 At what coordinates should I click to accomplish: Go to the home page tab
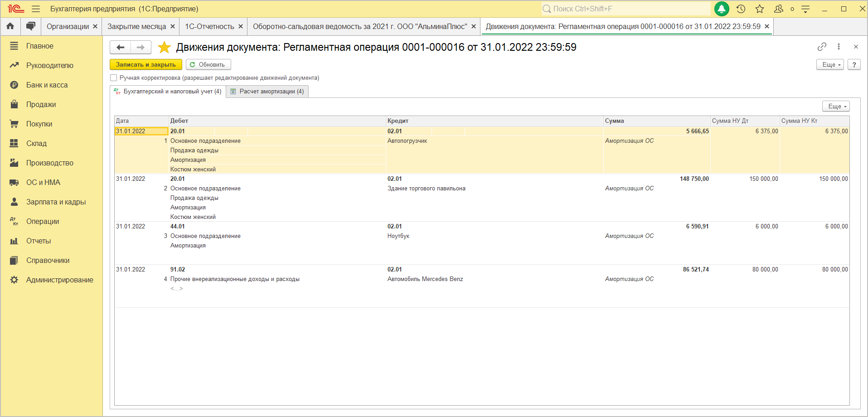click(10, 26)
